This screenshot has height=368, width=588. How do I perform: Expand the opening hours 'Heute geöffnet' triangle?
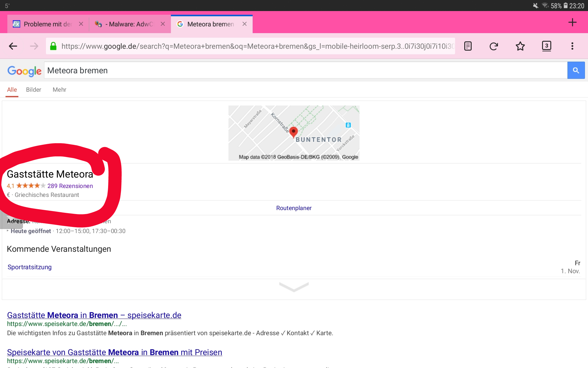[8, 231]
